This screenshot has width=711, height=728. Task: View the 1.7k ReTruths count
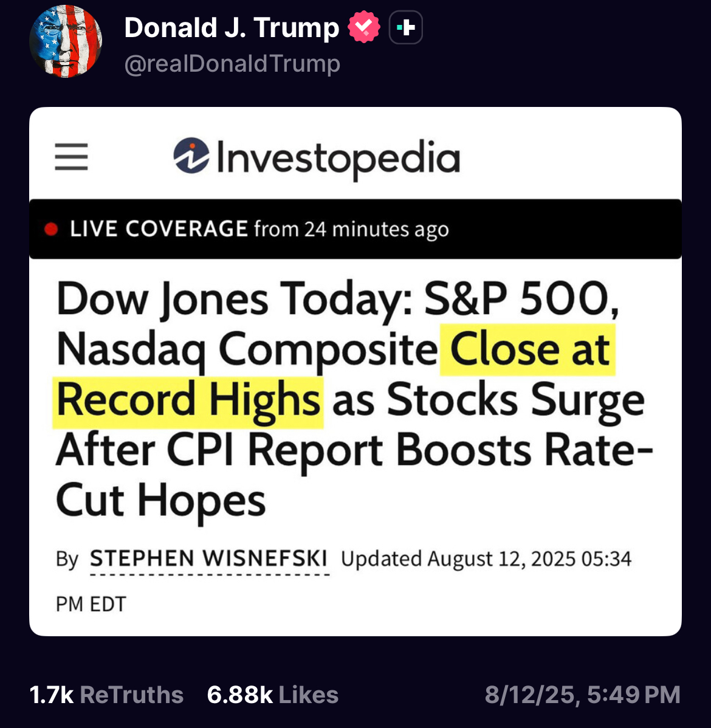(x=106, y=695)
